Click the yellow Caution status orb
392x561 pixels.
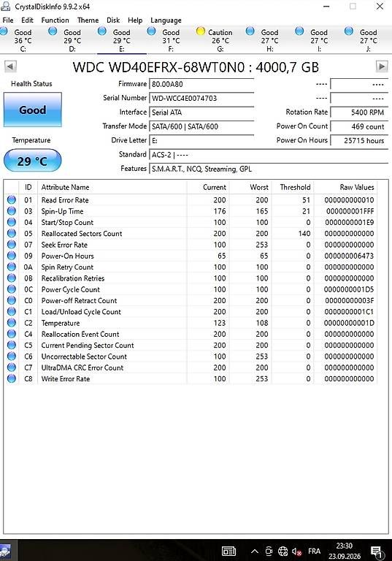201,31
